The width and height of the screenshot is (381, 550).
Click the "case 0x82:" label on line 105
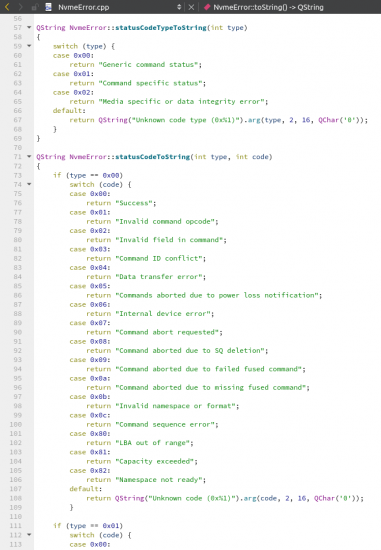pyautogui.click(x=90, y=470)
